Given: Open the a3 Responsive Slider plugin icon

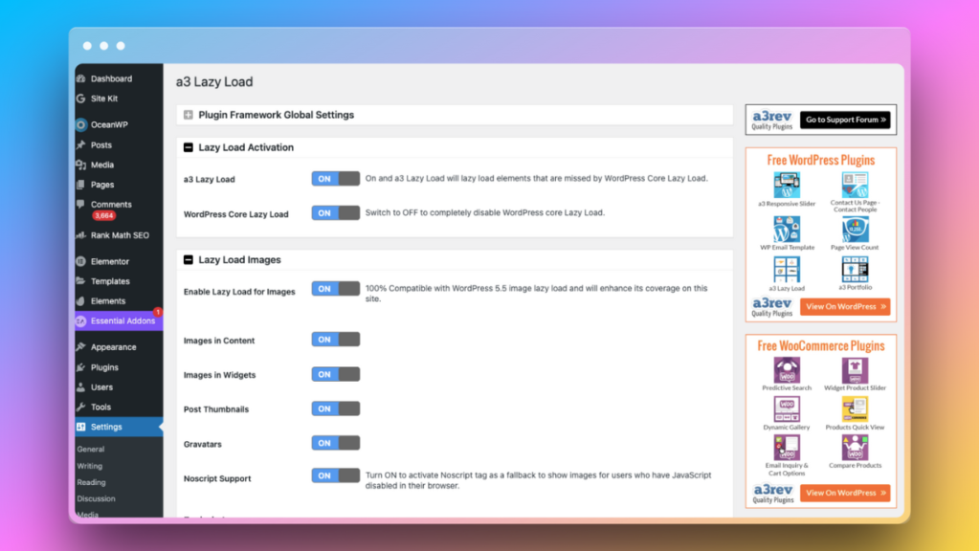Looking at the screenshot, I should coord(787,185).
